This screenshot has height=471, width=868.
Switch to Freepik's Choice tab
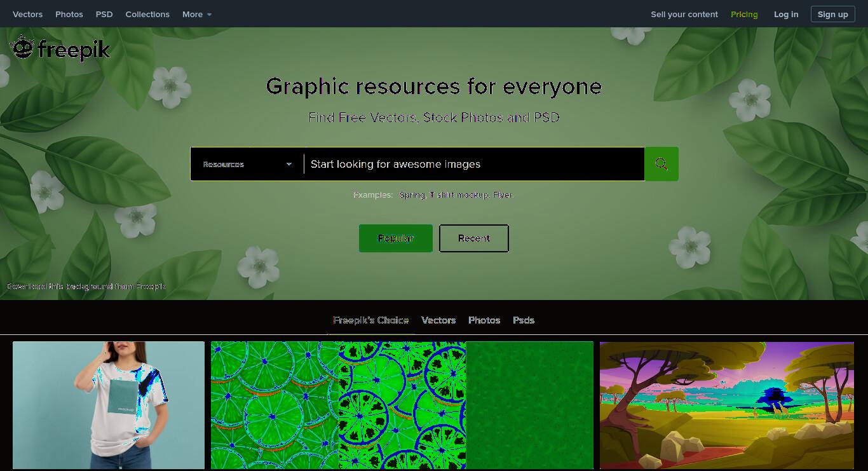[371, 320]
